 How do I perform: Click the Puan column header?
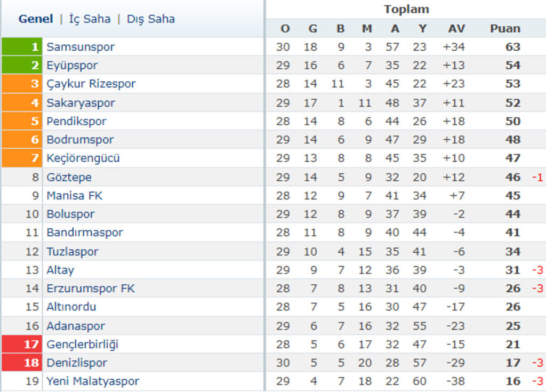coord(505,29)
